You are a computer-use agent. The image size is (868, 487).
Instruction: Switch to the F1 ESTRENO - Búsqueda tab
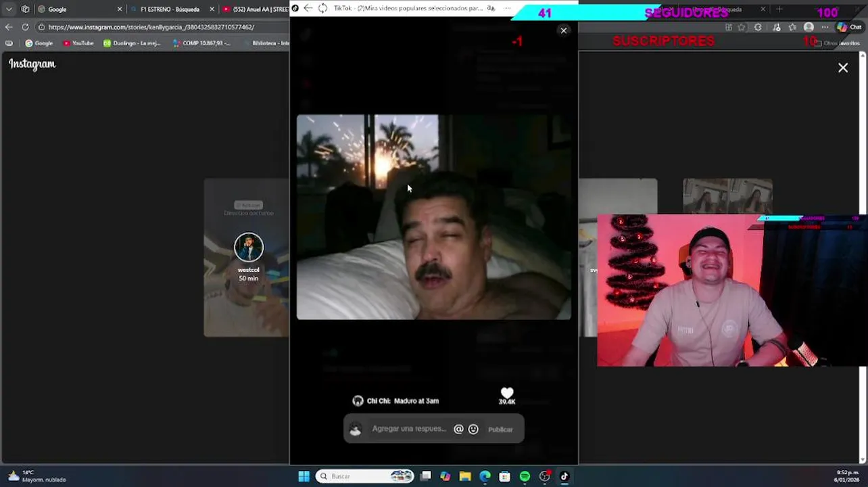click(x=169, y=9)
